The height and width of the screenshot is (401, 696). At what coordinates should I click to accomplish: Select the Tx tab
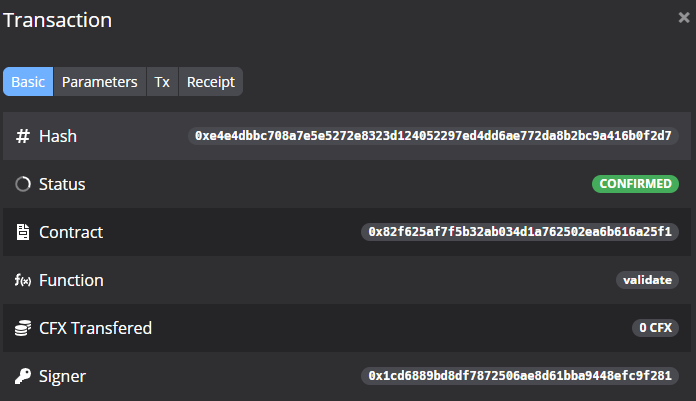point(162,82)
